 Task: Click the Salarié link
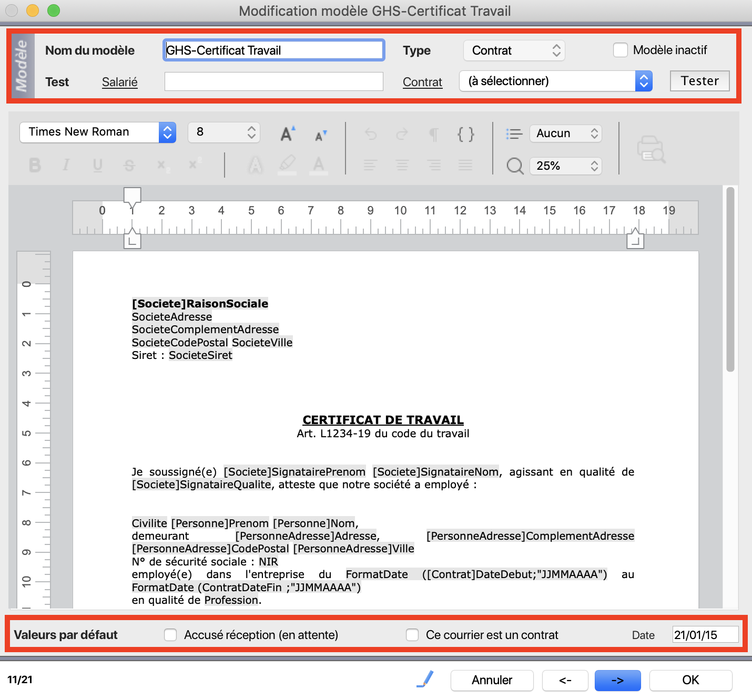pyautogui.click(x=120, y=82)
